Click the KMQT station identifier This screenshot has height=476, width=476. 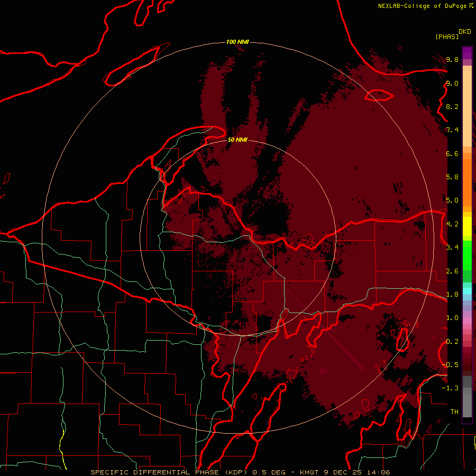click(309, 472)
